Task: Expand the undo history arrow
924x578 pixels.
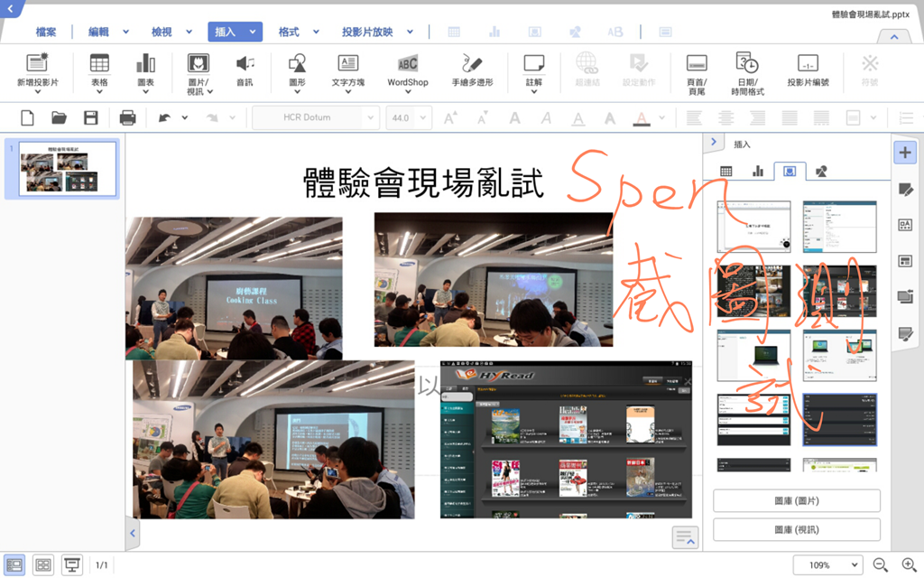Action: point(185,118)
